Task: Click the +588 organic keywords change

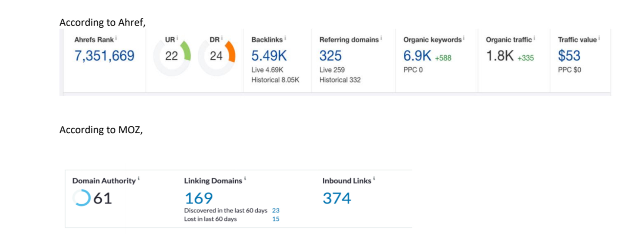Action: pos(443,58)
